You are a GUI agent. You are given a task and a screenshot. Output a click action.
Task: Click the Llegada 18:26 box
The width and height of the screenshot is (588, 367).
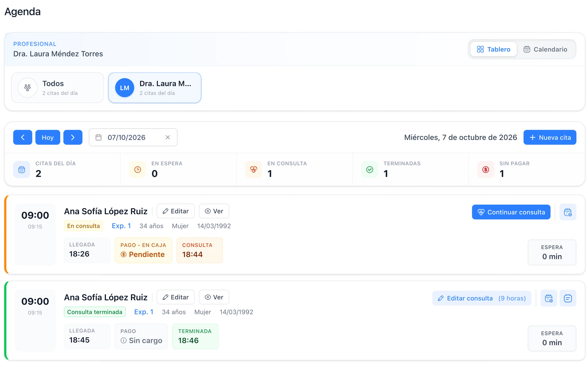pyautogui.click(x=87, y=250)
